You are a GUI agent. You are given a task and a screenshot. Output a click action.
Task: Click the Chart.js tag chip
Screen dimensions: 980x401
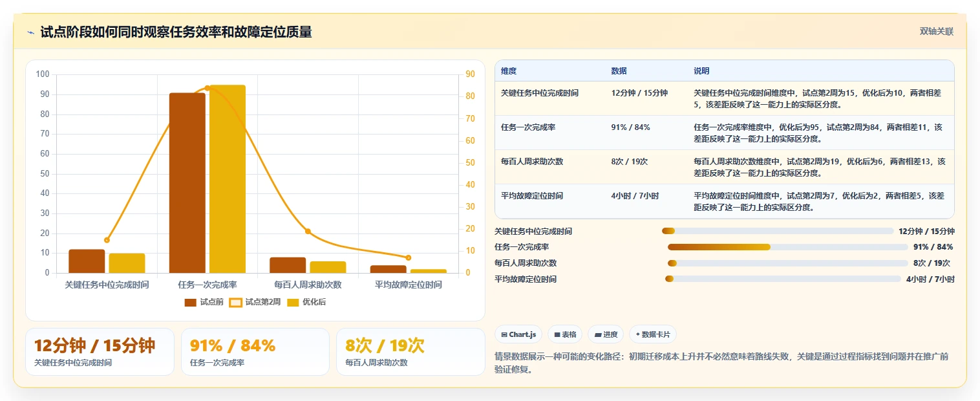tap(518, 334)
